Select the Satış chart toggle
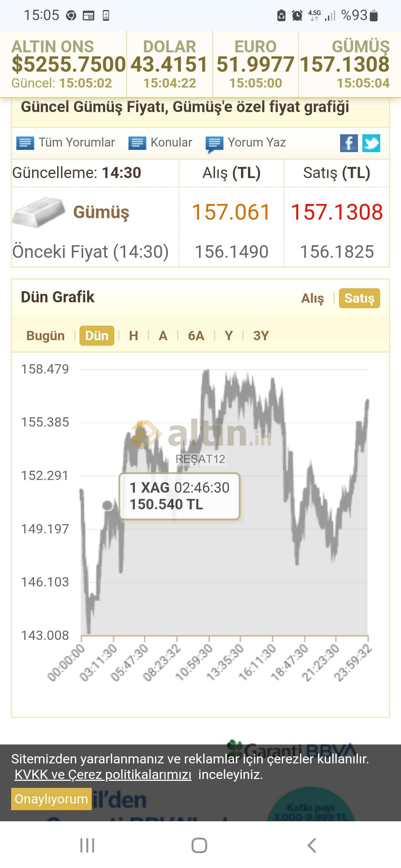 click(x=359, y=298)
